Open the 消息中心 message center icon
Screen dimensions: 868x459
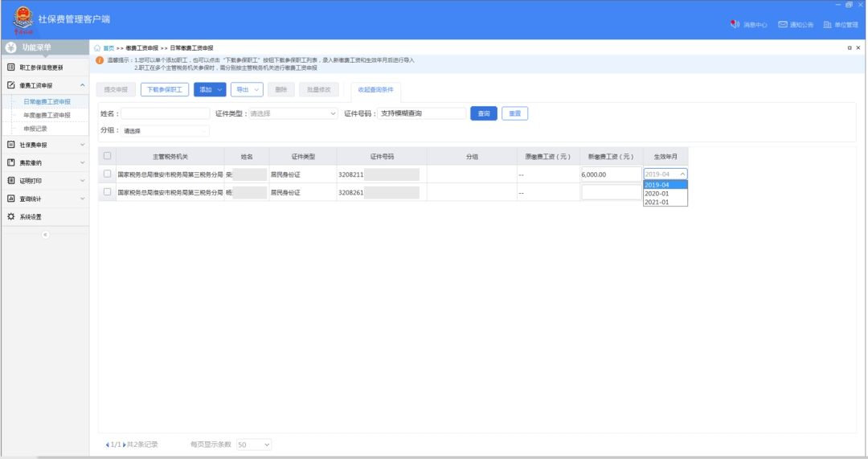tap(735, 25)
